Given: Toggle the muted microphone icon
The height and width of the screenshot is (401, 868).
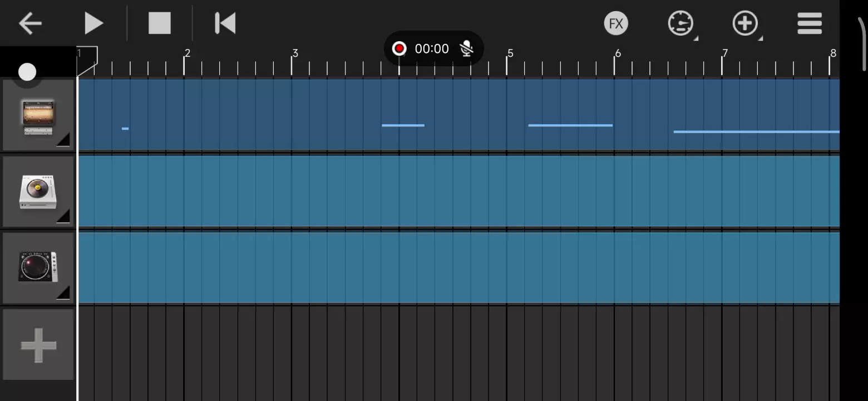Looking at the screenshot, I should [467, 49].
